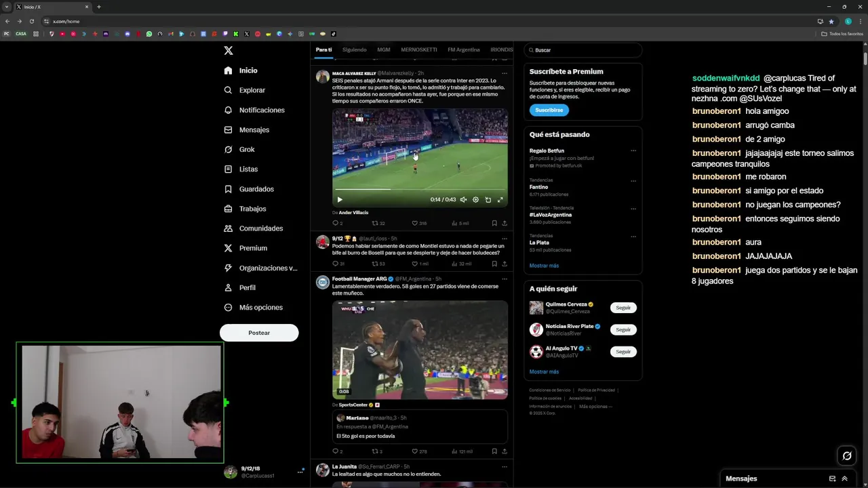Open the Premium sidebar entry
Screen dimensions: 868x488
[245, 248]
